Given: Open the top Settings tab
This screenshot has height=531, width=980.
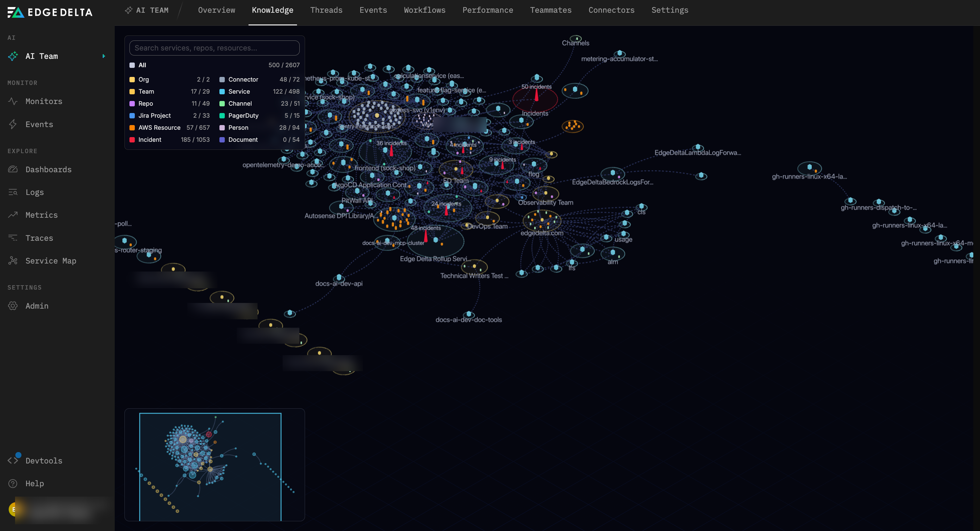Looking at the screenshot, I should coord(670,10).
